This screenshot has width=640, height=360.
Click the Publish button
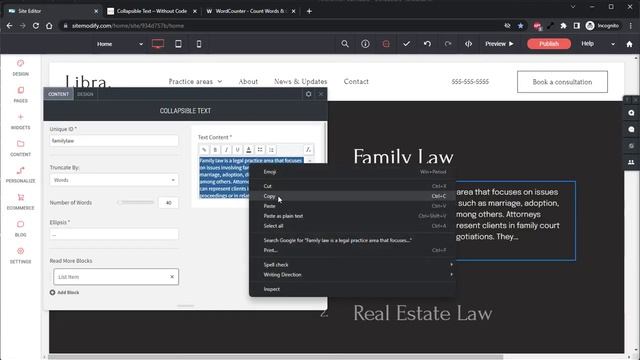click(x=549, y=44)
